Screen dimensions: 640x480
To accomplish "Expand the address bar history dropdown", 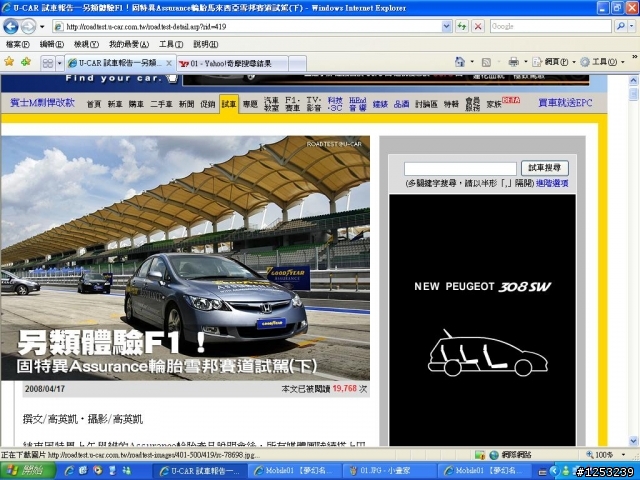I will pyautogui.click(x=447, y=27).
